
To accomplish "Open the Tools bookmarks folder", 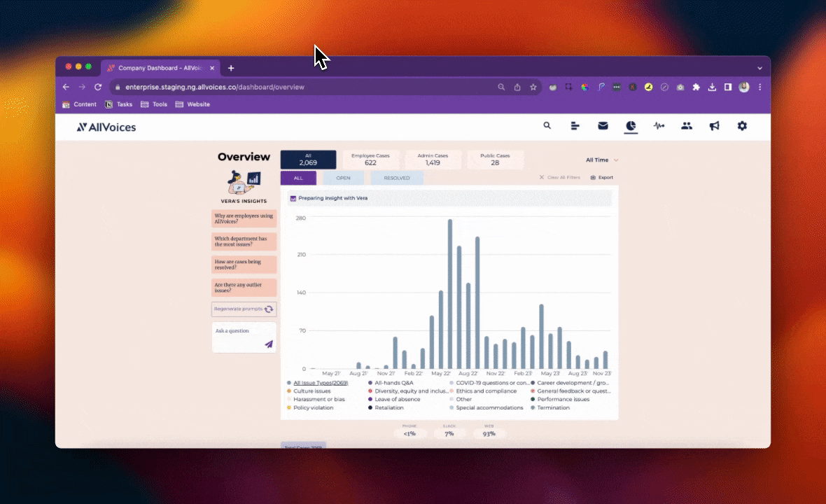I will [154, 104].
